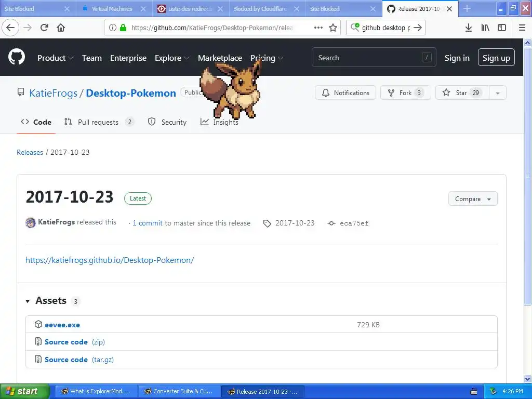Switch to the Insights tab

tap(219, 122)
